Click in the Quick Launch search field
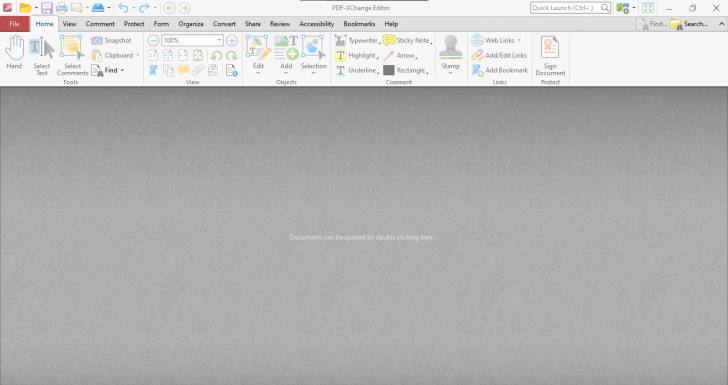This screenshot has height=385, width=728. 570,8
